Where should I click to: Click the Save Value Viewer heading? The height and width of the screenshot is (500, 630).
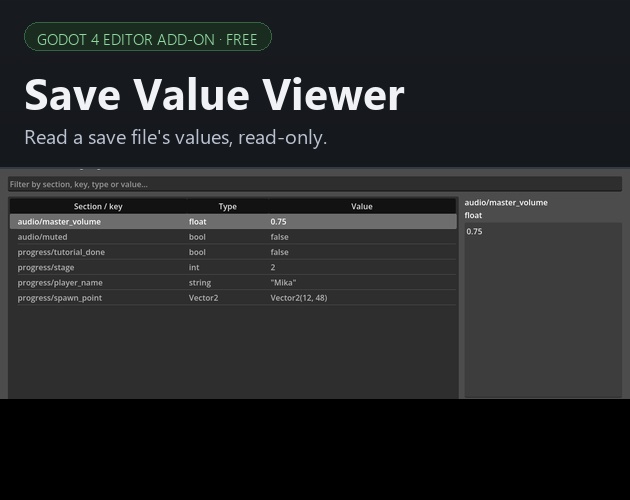[214, 95]
